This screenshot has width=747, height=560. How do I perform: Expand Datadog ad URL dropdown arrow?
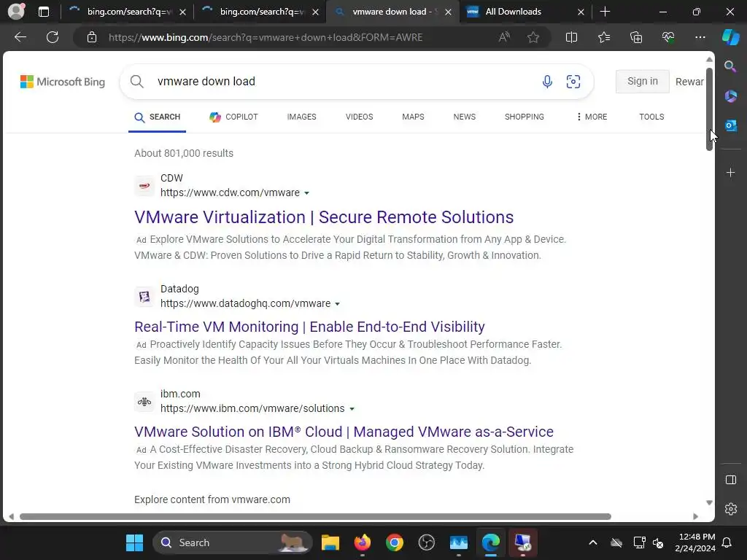point(337,304)
